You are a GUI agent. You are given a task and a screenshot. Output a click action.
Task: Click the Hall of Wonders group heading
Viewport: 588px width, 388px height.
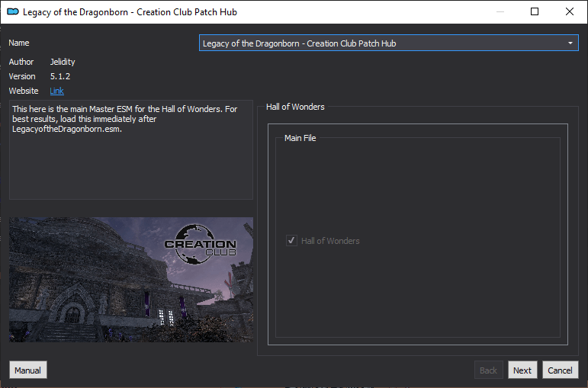(295, 107)
